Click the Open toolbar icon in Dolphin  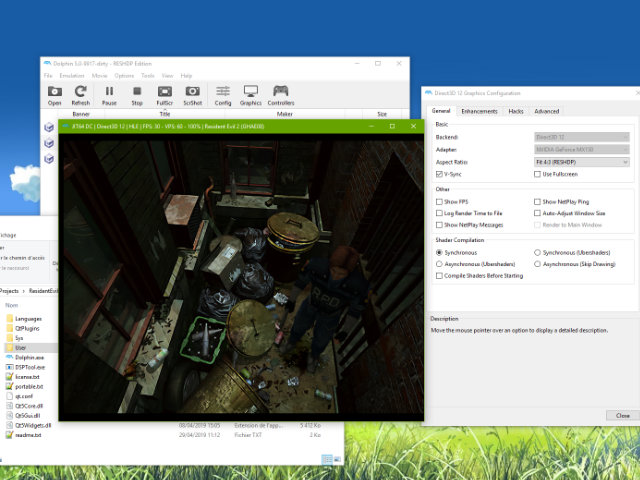[x=55, y=96]
